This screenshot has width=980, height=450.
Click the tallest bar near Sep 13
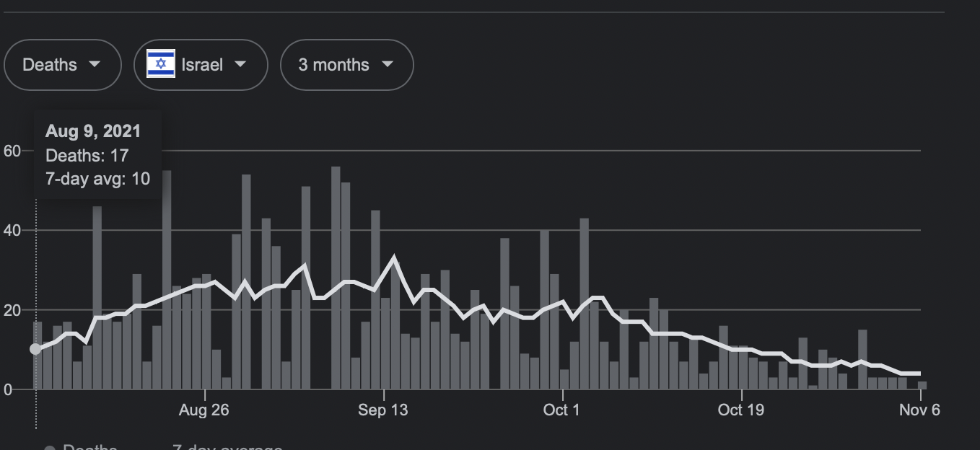(x=336, y=278)
